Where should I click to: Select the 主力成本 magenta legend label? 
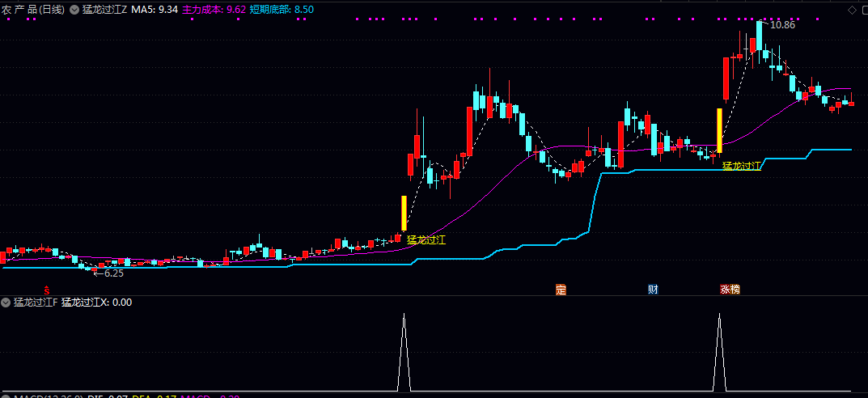214,10
